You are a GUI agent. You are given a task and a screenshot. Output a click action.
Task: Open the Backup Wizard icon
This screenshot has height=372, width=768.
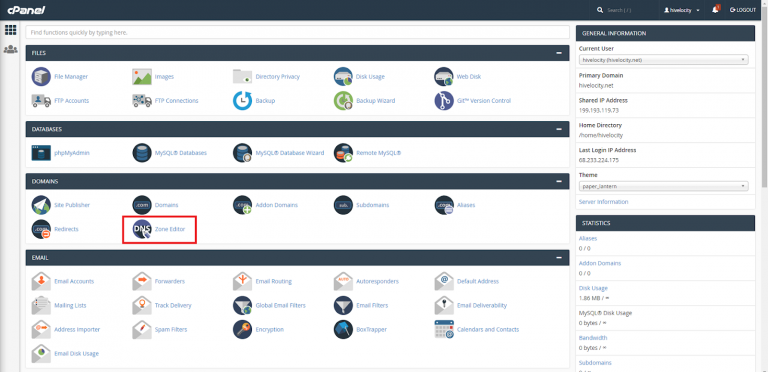[343, 101]
